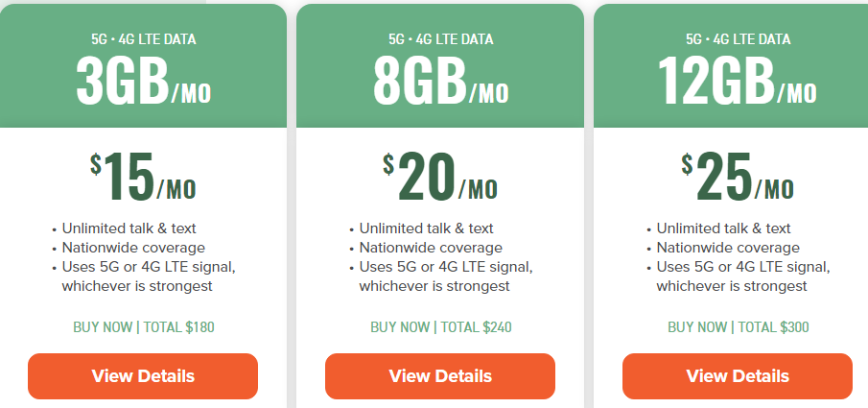Click the TOTAL $180 text

[x=178, y=327]
